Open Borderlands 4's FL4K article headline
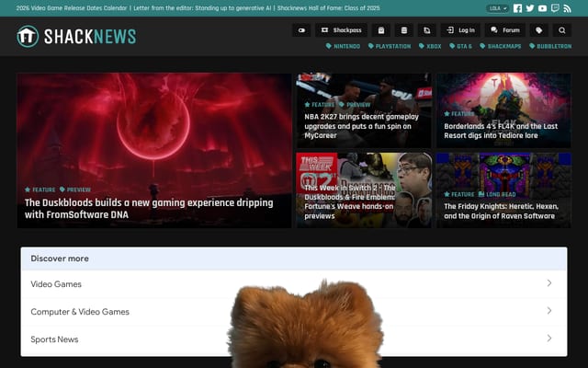 (501, 131)
